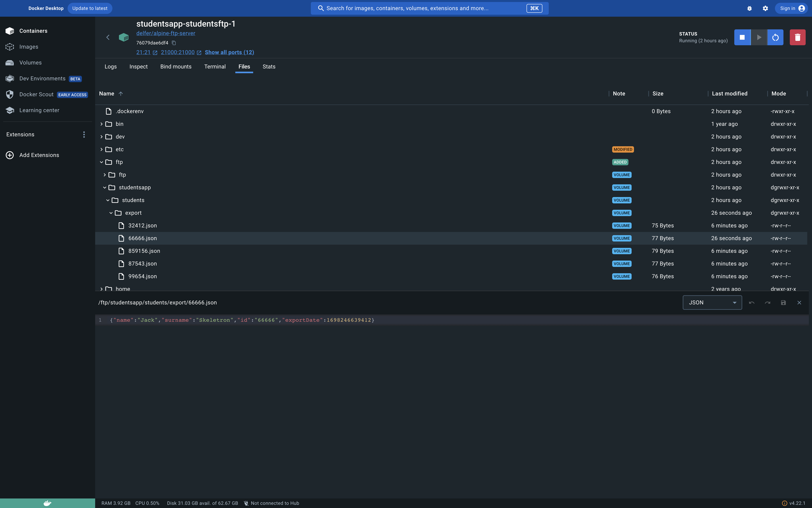Image resolution: width=812 pixels, height=508 pixels.
Task: Redo the editor change
Action: pyautogui.click(x=767, y=303)
